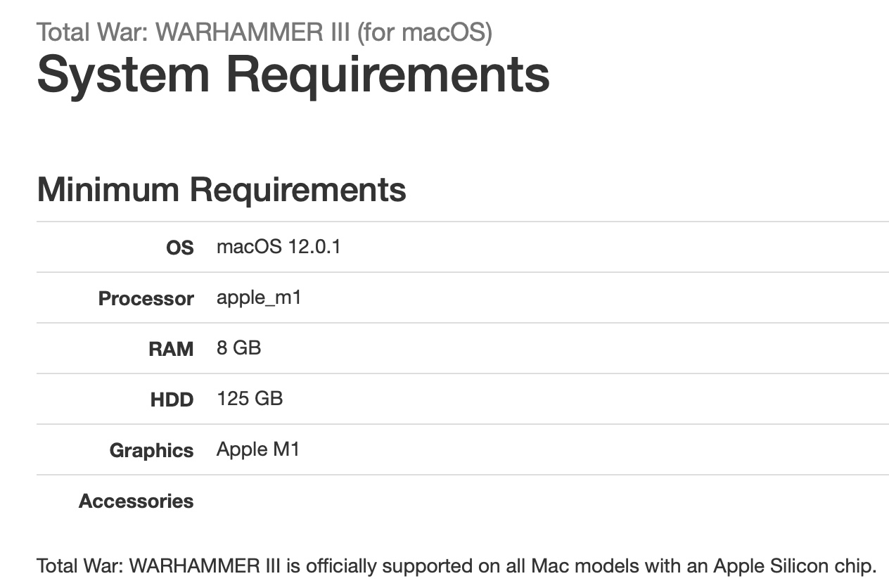889x588 pixels.
Task: Click the "macOS 12.0.1" value
Action: tap(279, 247)
